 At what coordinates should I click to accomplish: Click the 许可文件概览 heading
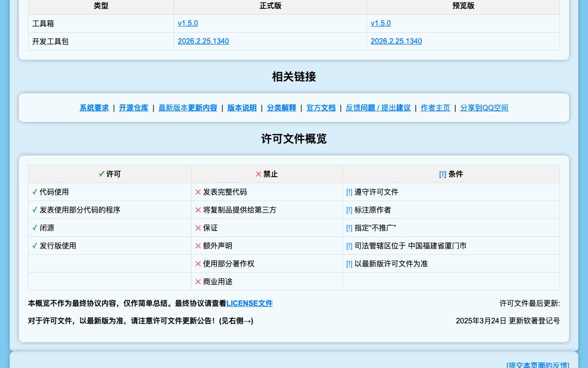(294, 139)
